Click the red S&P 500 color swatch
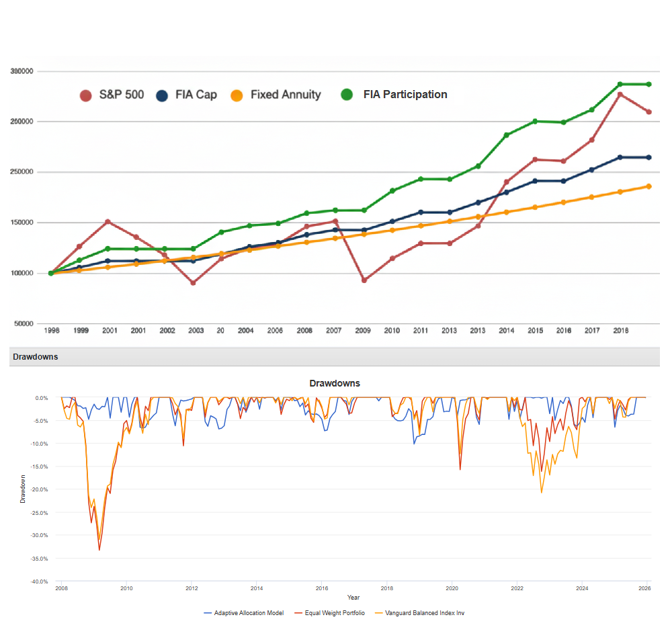This screenshot has height=644, width=670. (x=86, y=95)
